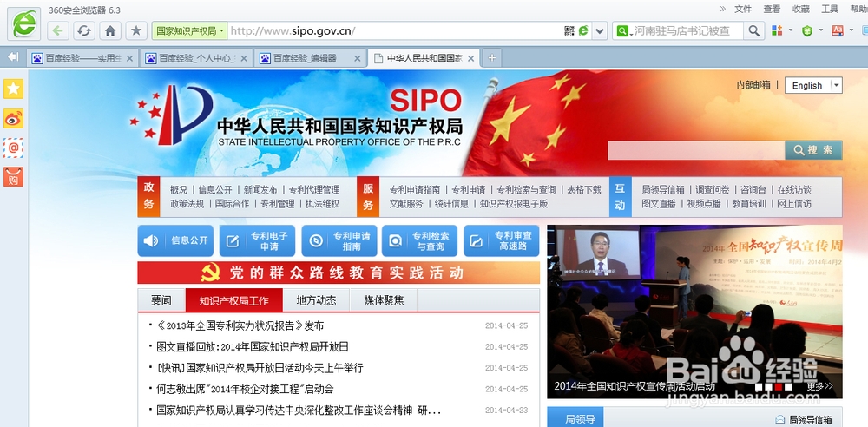
Task: Open 《2013年全国专利实力状况报告》发布 news item
Action: tap(240, 325)
